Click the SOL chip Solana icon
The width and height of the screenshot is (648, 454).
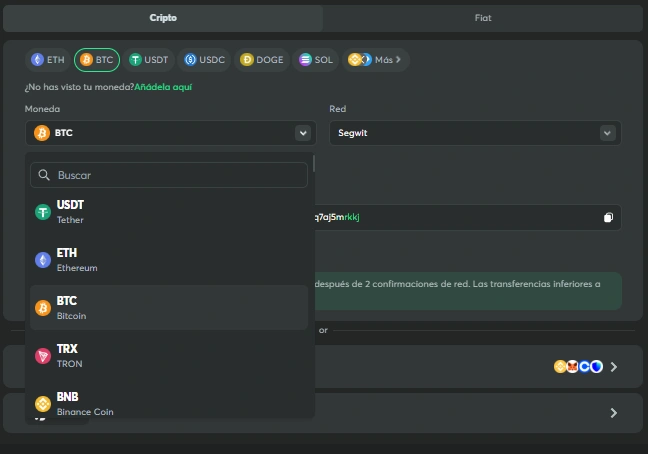(305, 60)
